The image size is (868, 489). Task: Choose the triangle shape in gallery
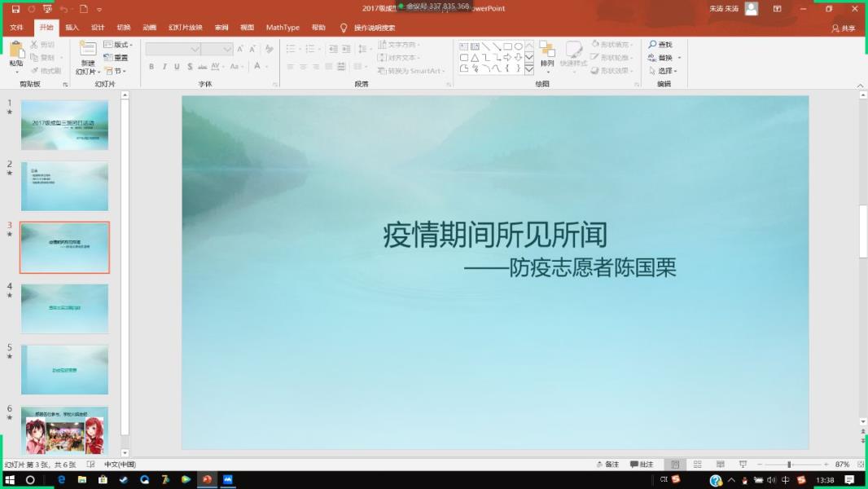[475, 58]
